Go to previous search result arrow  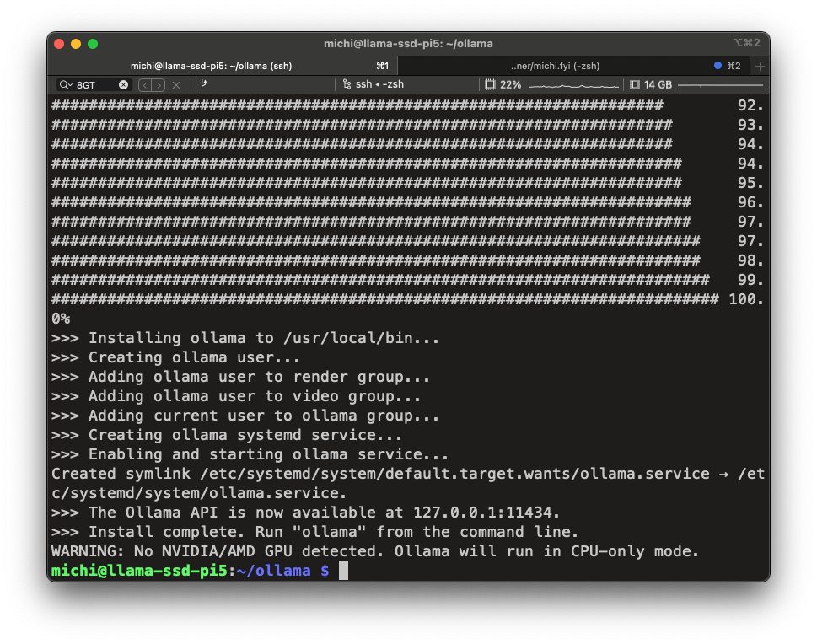click(x=145, y=85)
